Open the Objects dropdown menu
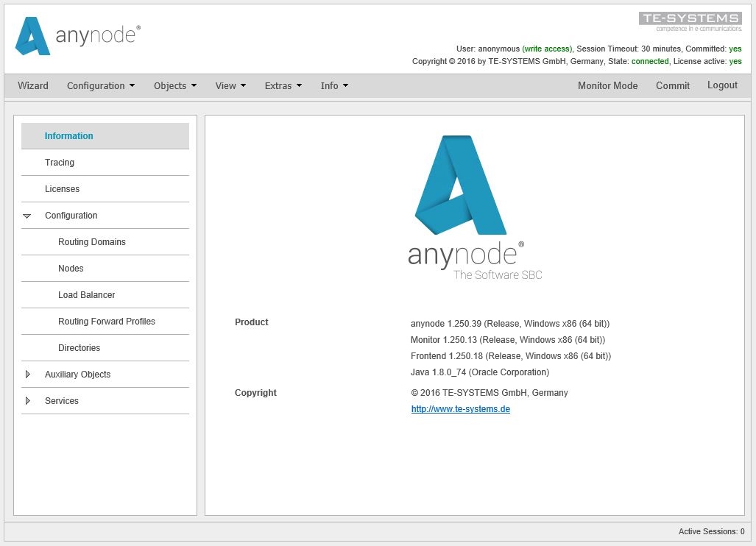 [x=175, y=86]
